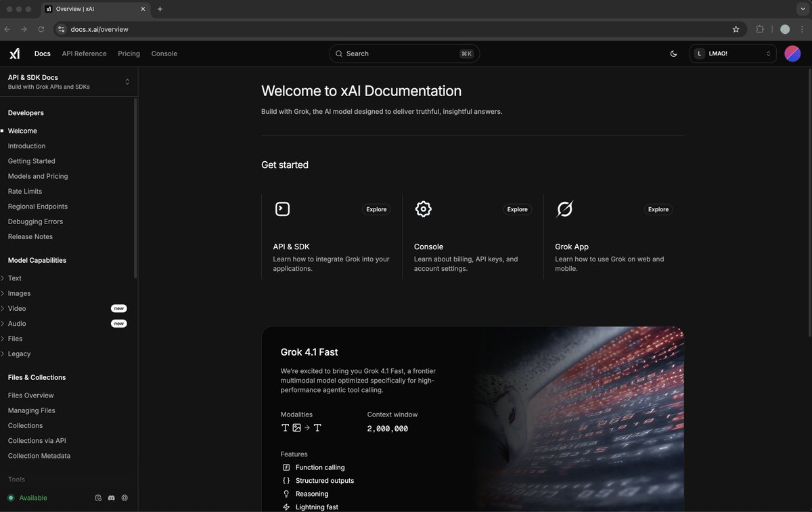
Task: Open browser extensions puzzle icon
Action: [x=760, y=29]
